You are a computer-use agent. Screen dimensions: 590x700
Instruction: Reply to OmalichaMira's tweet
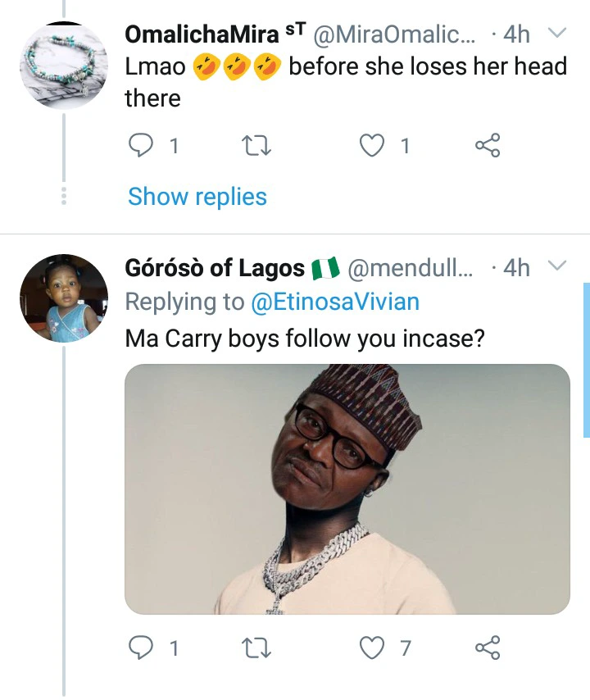tap(142, 146)
